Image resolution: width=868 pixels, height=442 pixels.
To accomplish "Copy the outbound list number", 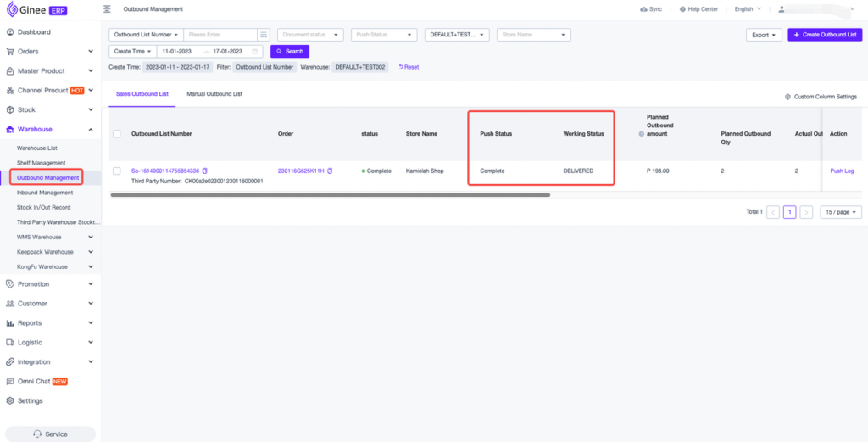I will pos(204,171).
